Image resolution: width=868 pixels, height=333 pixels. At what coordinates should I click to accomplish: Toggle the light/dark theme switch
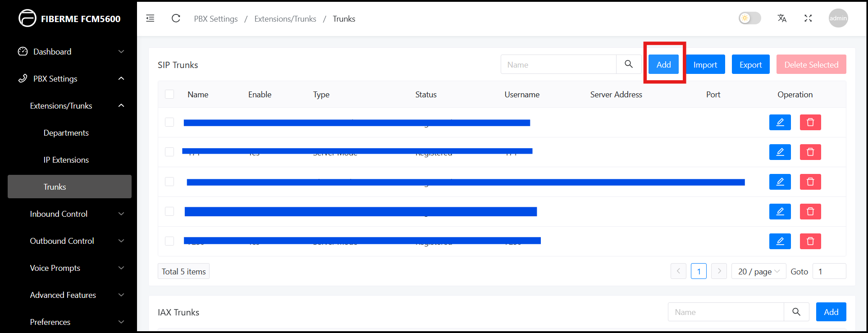coord(750,18)
